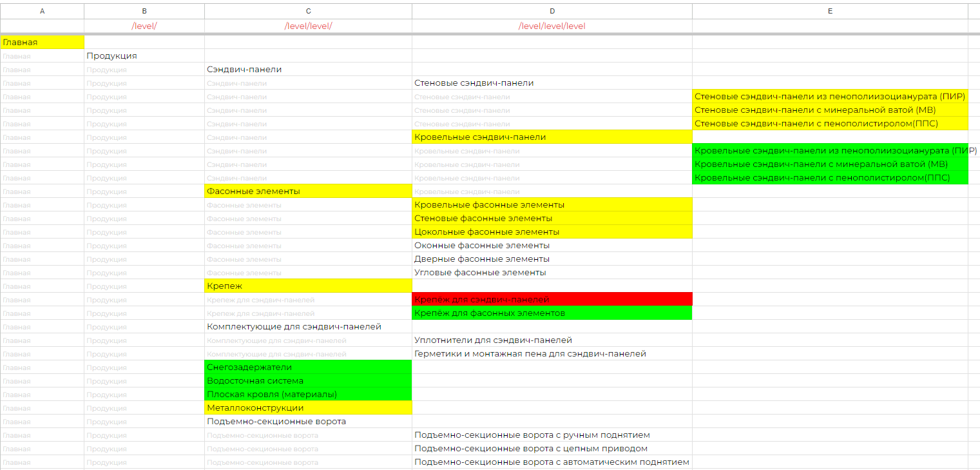This screenshot has width=980, height=470.
Task: Select black Подъемно-секционные ворота cell in column C
Action: pyautogui.click(x=308, y=421)
